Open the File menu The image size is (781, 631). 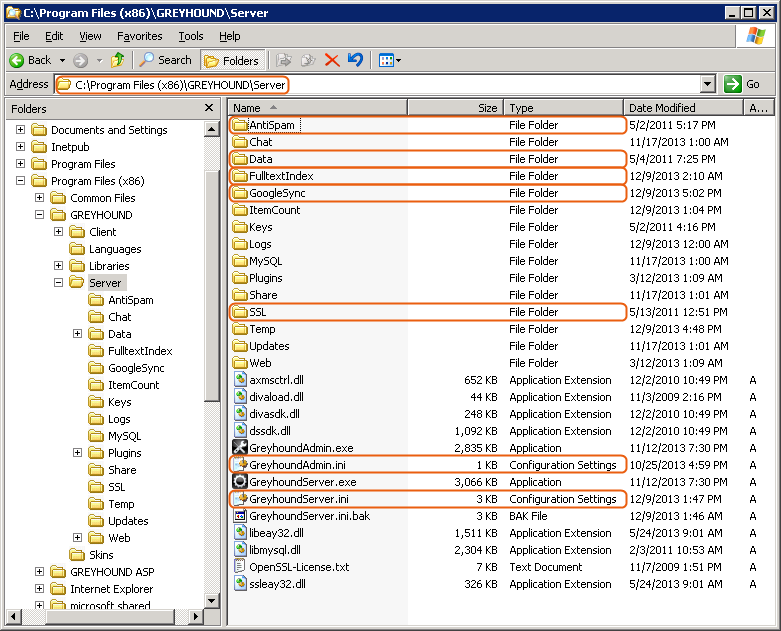coord(21,36)
